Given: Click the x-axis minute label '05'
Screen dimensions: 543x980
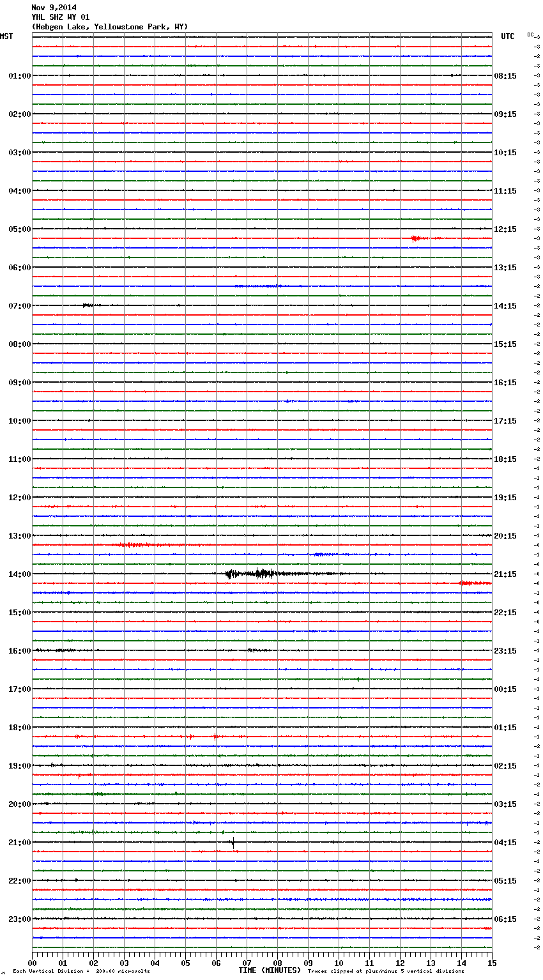Looking at the screenshot, I should 185,963.
